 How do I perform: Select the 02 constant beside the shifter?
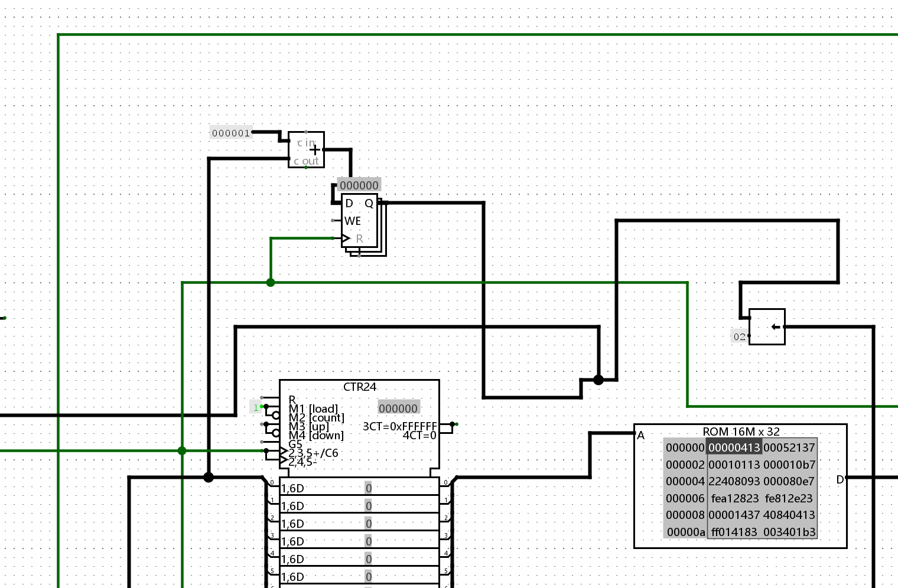(740, 337)
